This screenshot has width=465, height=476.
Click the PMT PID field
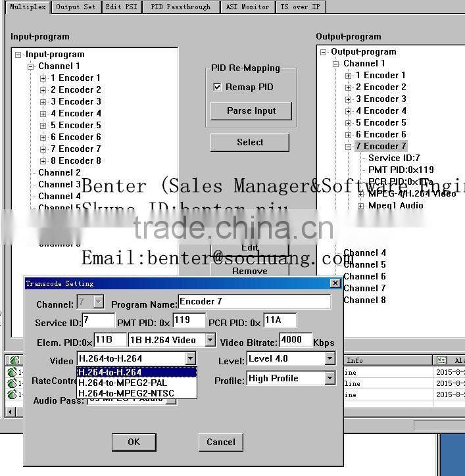[x=189, y=320]
